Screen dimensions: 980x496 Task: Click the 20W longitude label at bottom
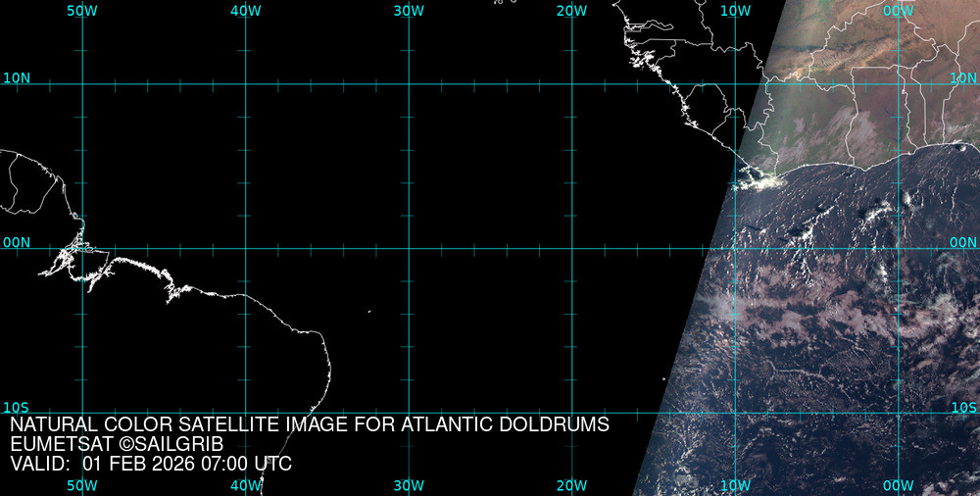(x=571, y=485)
